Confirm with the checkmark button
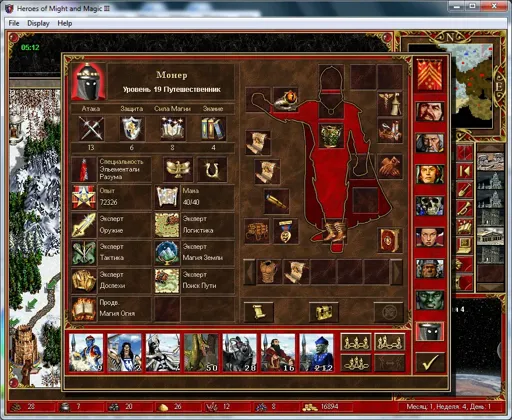This screenshot has height=420, width=512. (x=430, y=363)
